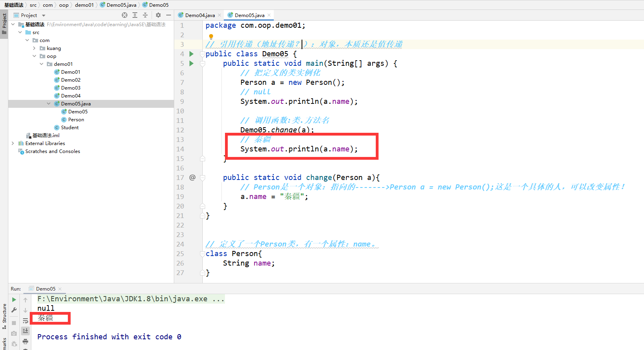
Task: Click the java.exe command line in console
Action: click(x=131, y=299)
